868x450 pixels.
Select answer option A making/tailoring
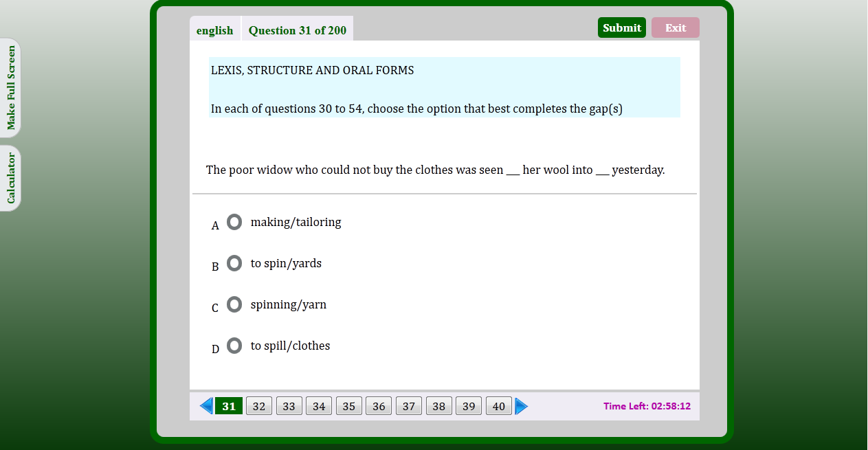[234, 222]
